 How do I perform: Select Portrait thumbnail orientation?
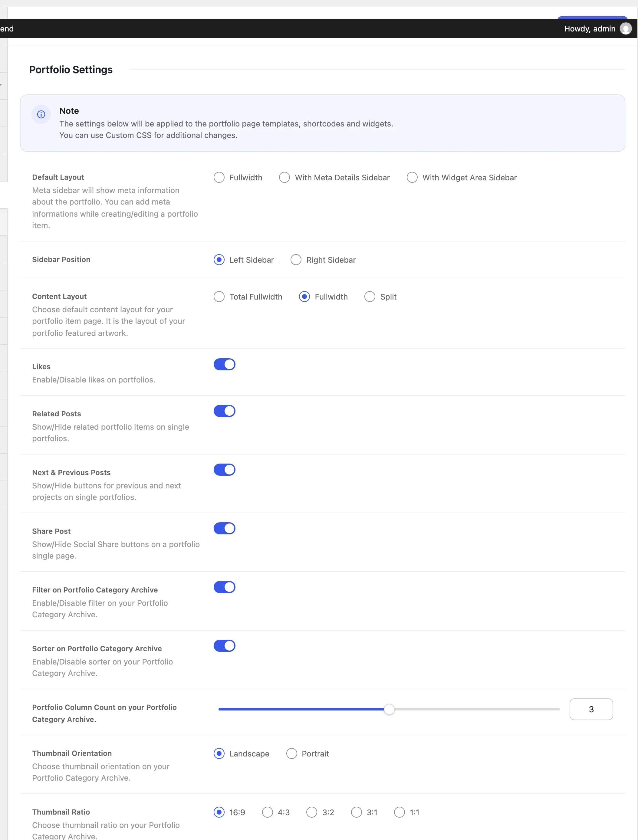coord(292,753)
